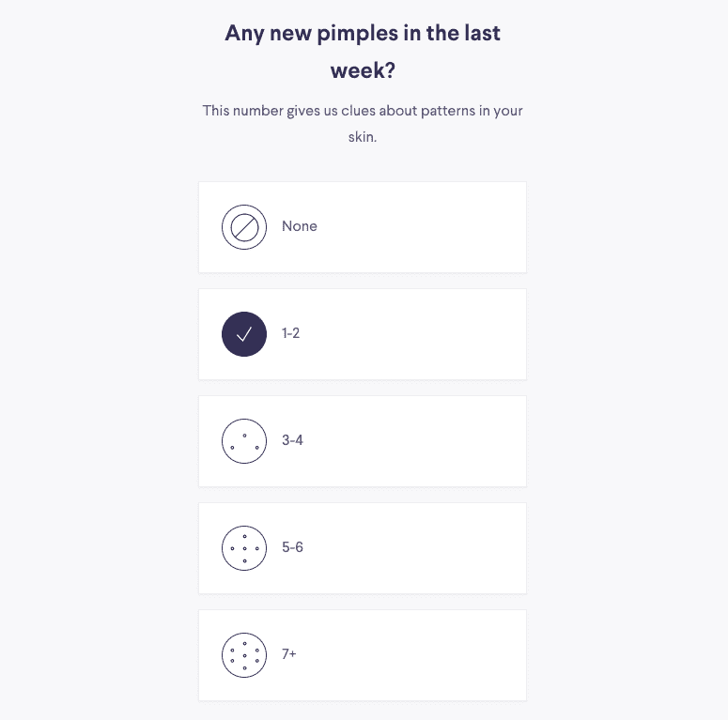This screenshot has width=728, height=720.
Task: Click the three-dot circle icon
Action: coord(244,441)
